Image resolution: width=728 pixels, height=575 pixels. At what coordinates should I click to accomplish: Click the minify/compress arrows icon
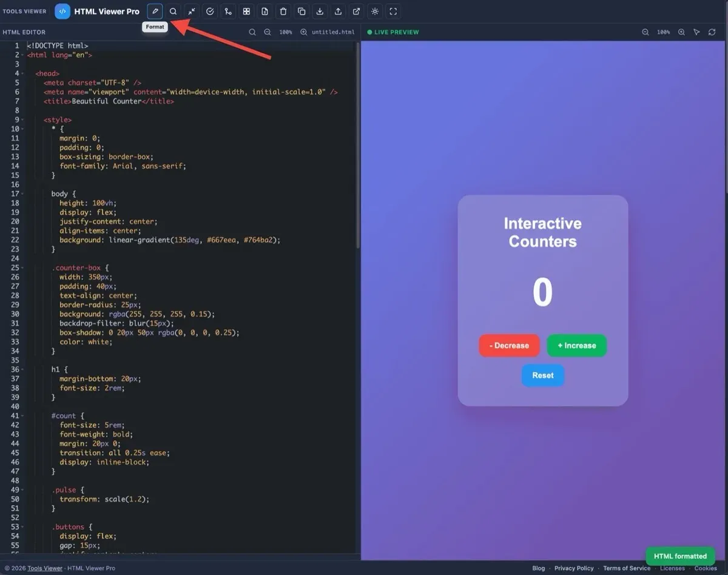click(192, 11)
